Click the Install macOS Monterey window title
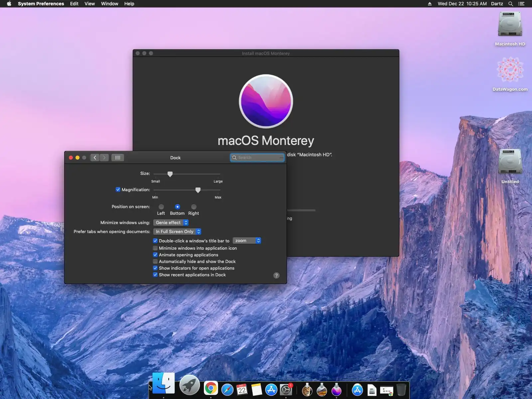This screenshot has width=532, height=399. pos(266,53)
